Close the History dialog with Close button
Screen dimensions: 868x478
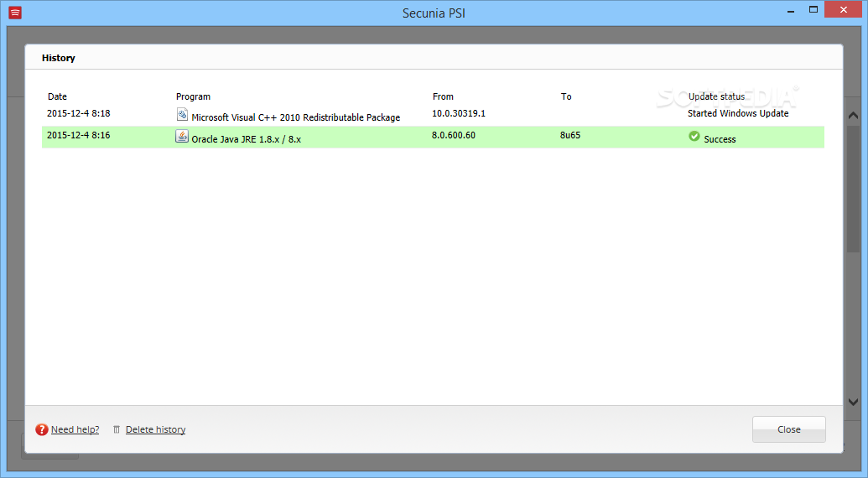point(789,429)
